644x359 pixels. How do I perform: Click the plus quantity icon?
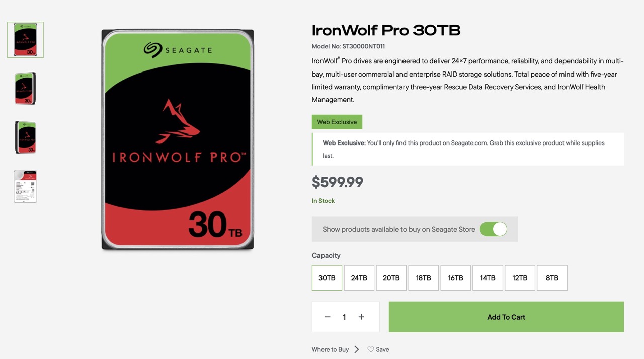point(361,317)
